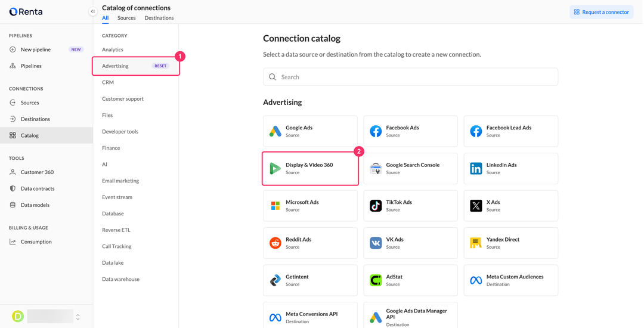Select the Advertising category label
The width and height of the screenshot is (644, 328).
[x=115, y=66]
